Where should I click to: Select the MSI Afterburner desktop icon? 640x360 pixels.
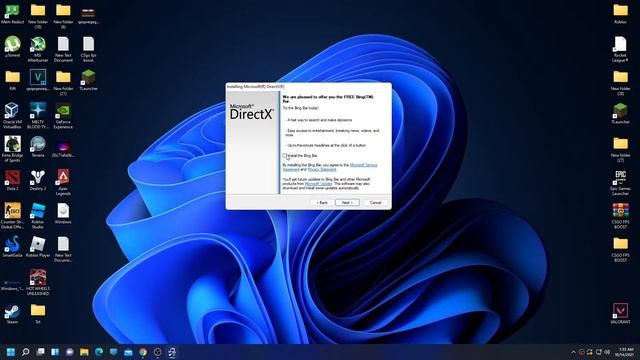click(38, 49)
